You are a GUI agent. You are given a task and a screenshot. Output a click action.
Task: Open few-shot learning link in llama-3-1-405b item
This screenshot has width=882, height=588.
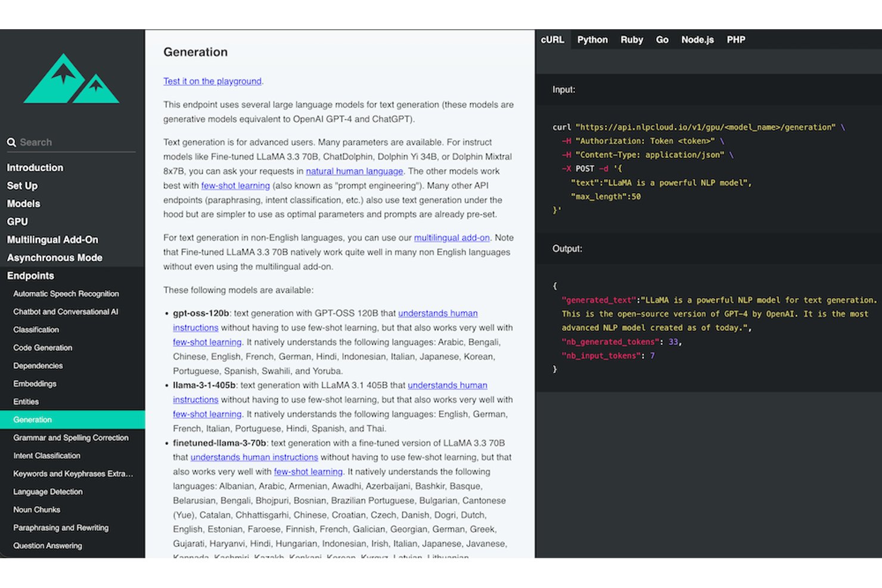[207, 414]
